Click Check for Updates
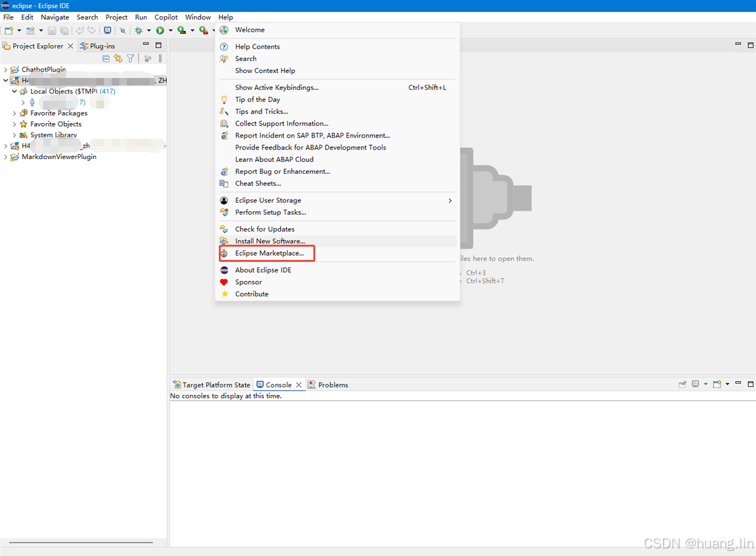The image size is (756, 556). (337, 230)
